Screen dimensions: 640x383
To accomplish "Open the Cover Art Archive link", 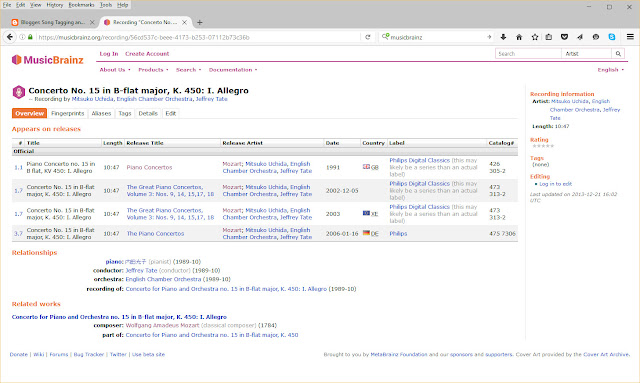I will (606, 354).
